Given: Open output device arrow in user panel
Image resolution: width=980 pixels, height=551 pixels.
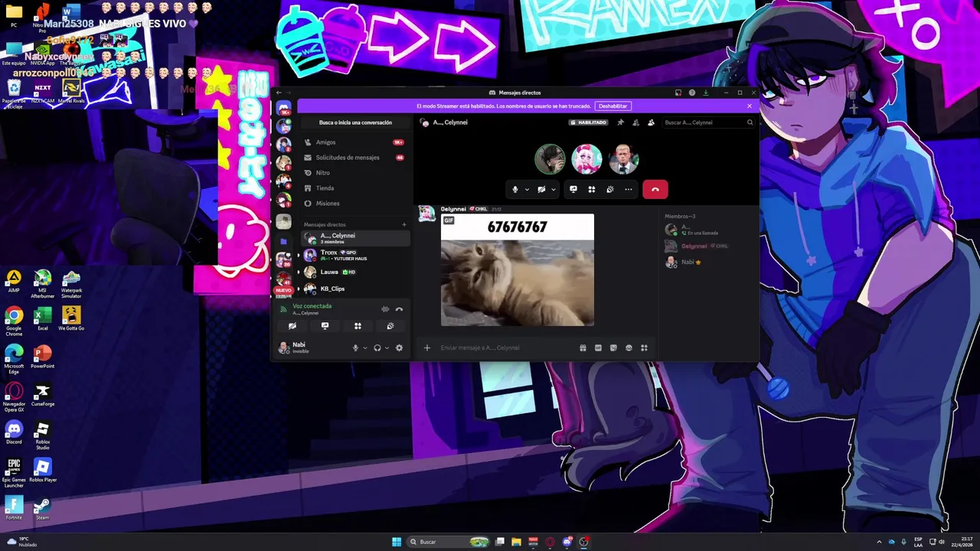Looking at the screenshot, I should 387,347.
